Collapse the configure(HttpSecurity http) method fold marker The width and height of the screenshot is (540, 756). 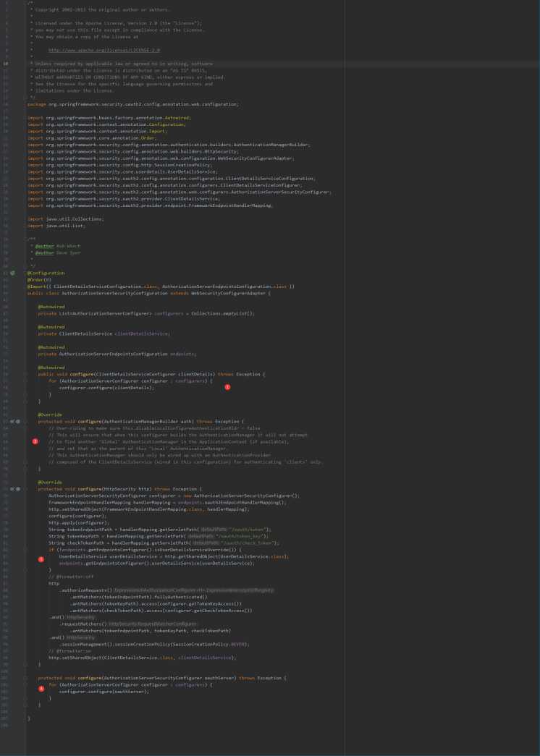click(x=25, y=489)
